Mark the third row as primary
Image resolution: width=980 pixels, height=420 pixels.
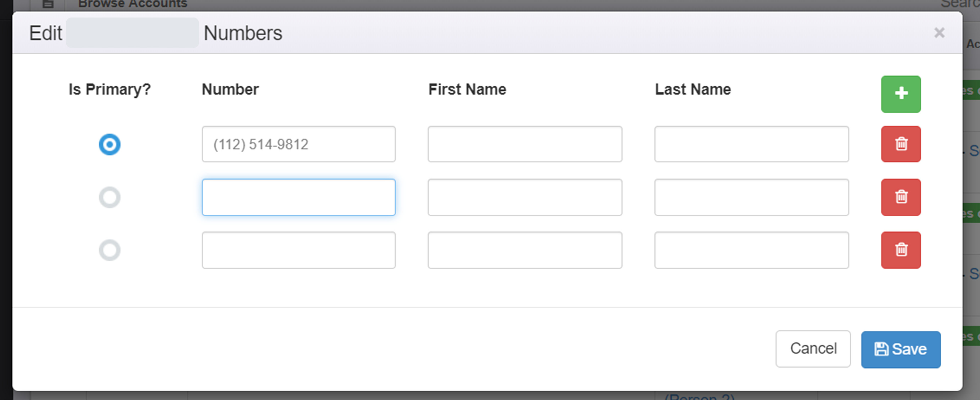(110, 250)
